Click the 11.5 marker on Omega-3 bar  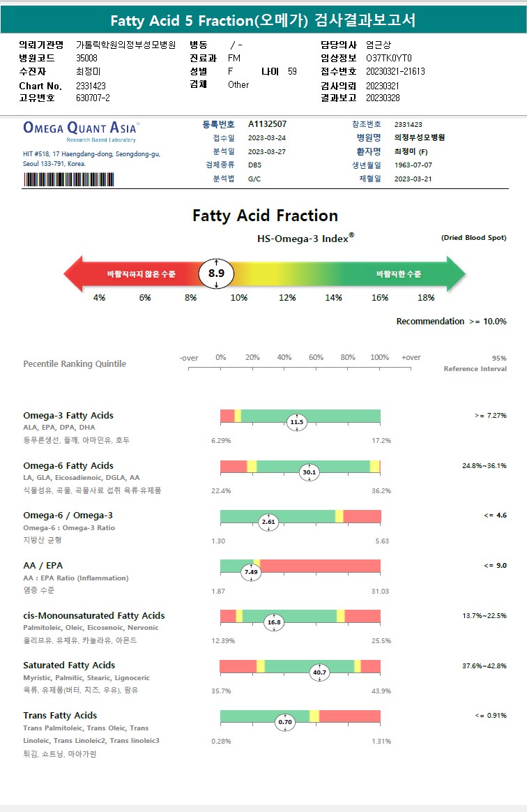pos(297,422)
